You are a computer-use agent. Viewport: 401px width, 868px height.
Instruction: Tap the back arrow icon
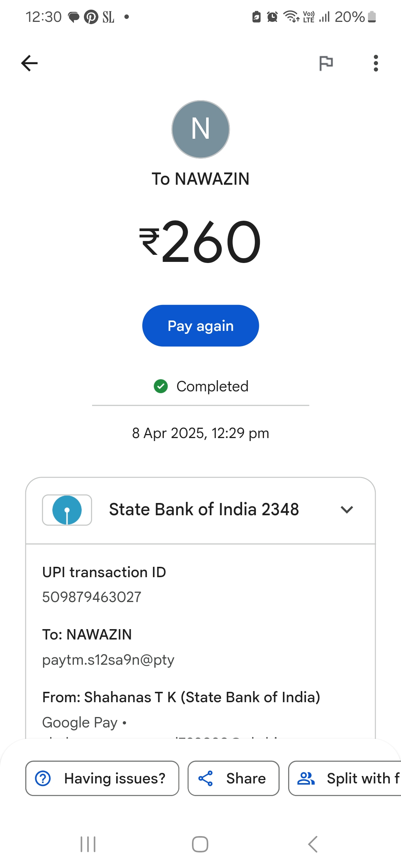[x=30, y=63]
